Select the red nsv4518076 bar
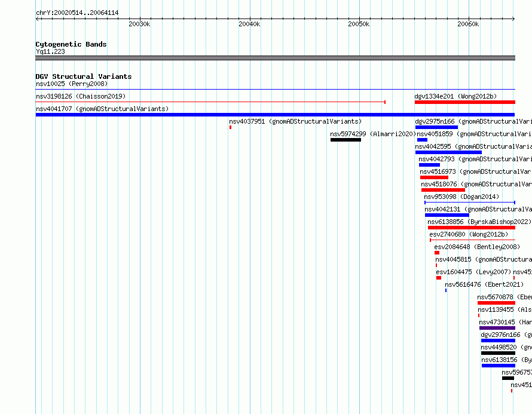532x414 pixels. (443, 190)
